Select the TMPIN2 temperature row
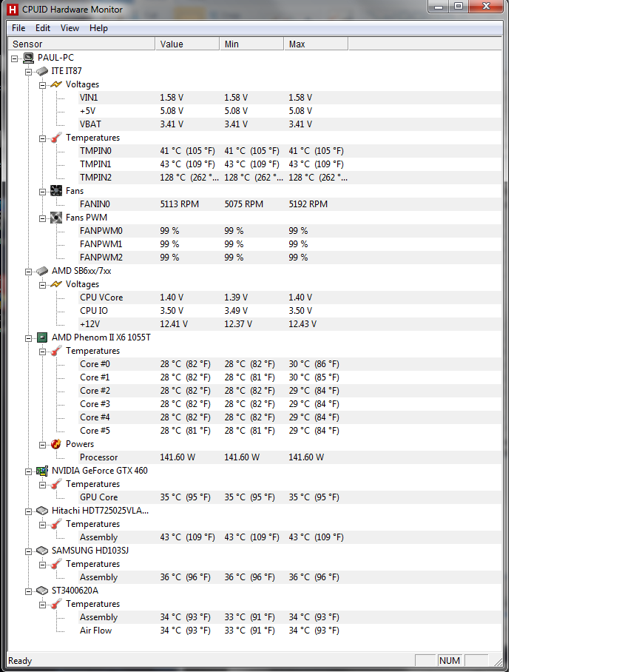The width and height of the screenshot is (639, 672). (289, 178)
